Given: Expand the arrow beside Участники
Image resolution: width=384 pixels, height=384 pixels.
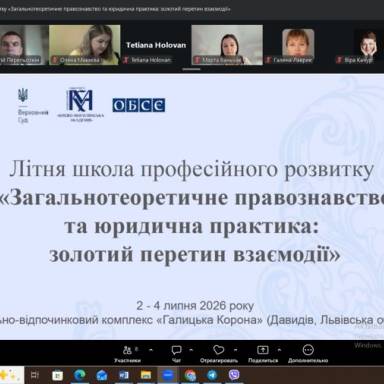Looking at the screenshot, I should tap(151, 350).
